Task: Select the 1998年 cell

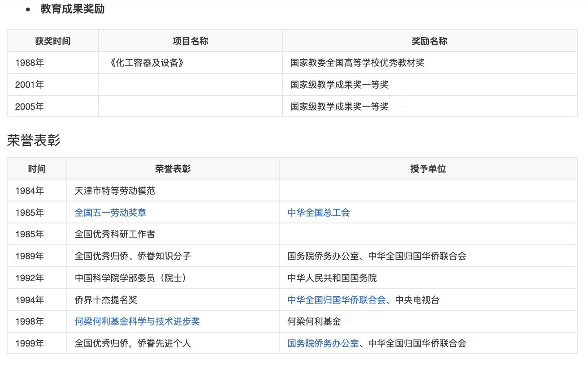Action: [37, 321]
